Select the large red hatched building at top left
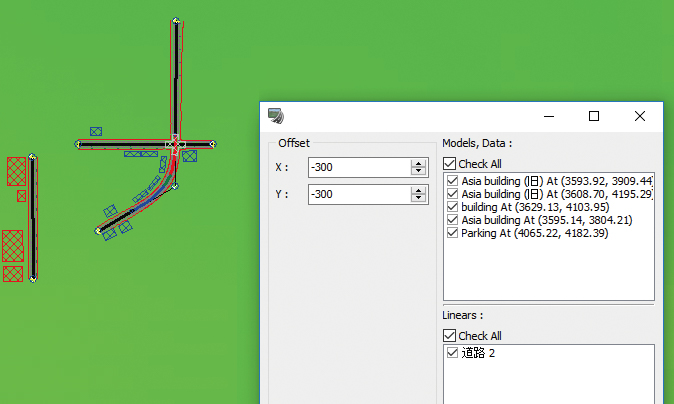 pyautogui.click(x=16, y=171)
